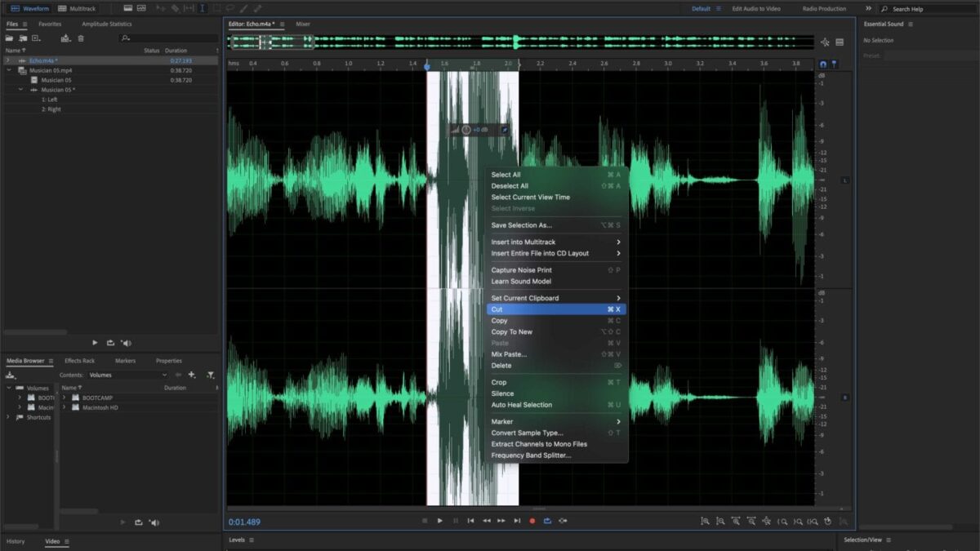Click the red Record button
This screenshot has height=551, width=980.
coord(532,521)
